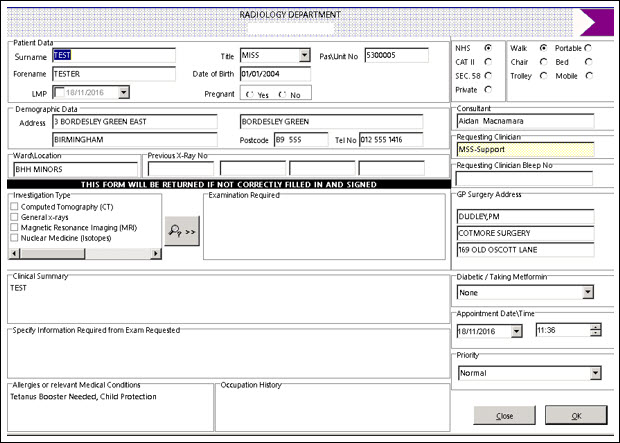
Task: Click the COTMORE SURGERY field
Action: point(525,233)
